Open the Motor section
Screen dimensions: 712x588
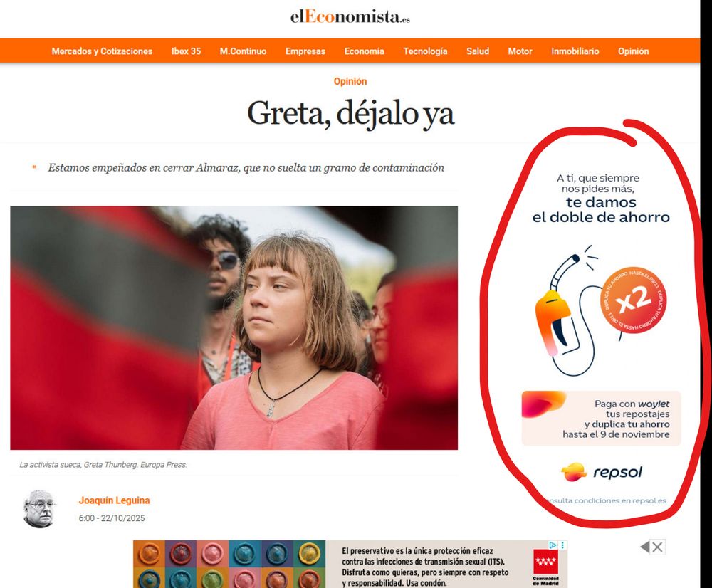pos(520,51)
